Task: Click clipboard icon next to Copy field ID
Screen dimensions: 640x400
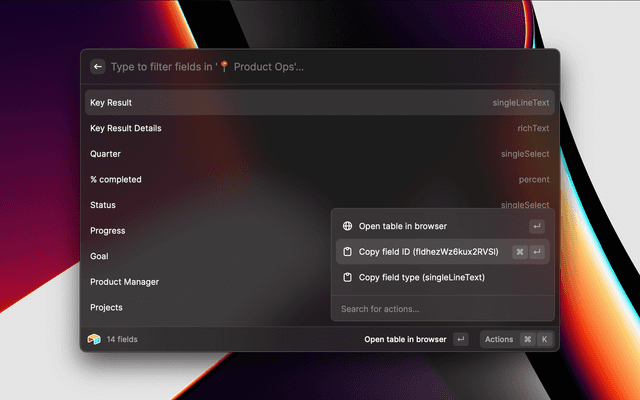Action: tap(347, 252)
